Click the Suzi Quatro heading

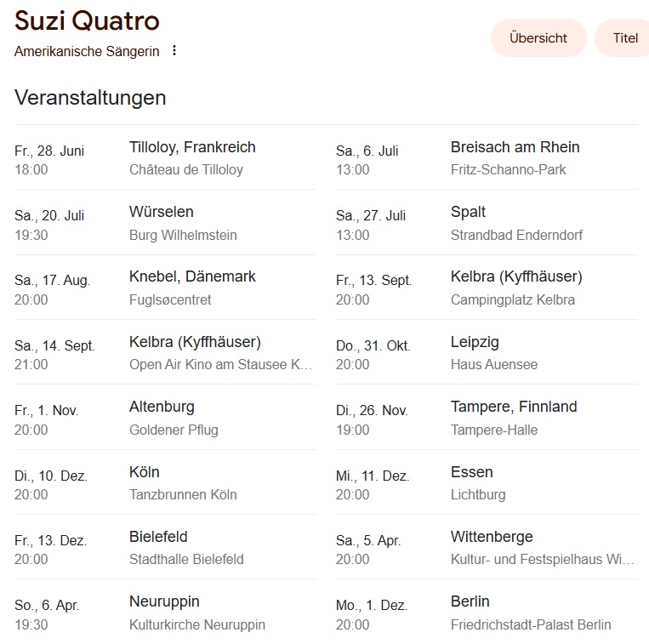click(87, 20)
